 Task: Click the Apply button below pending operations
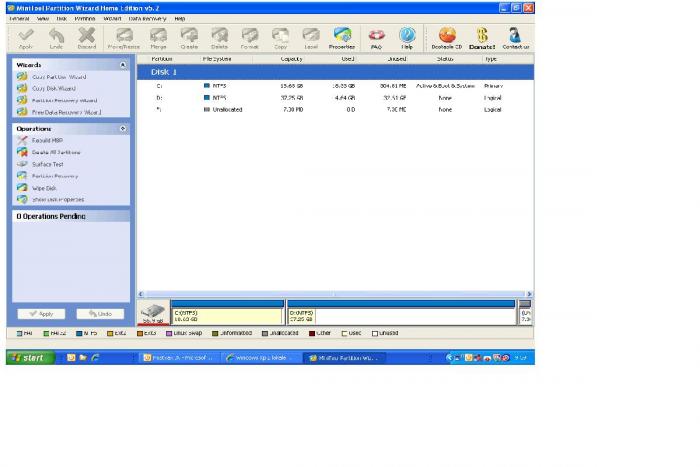coord(41,314)
